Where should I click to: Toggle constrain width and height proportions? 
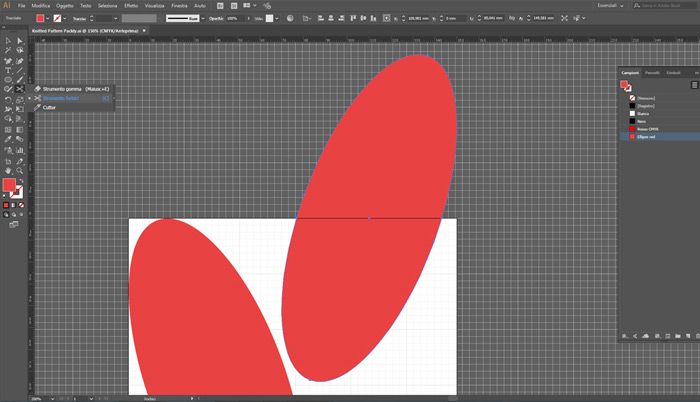(x=512, y=18)
